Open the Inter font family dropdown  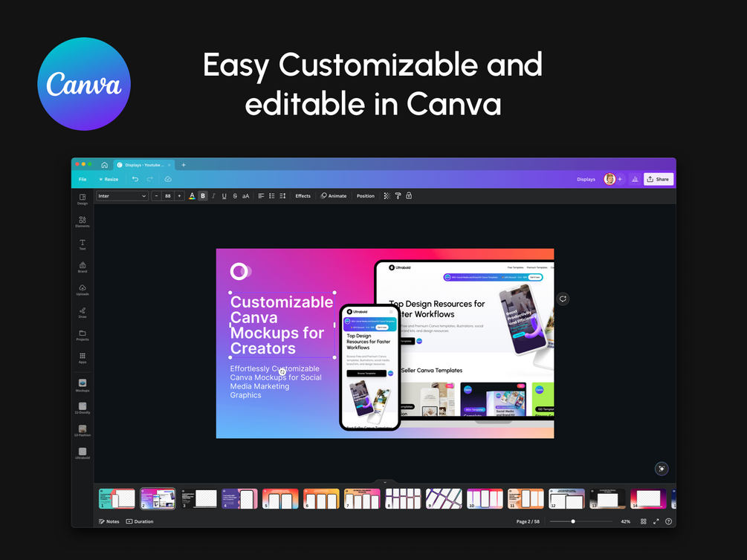coord(123,196)
